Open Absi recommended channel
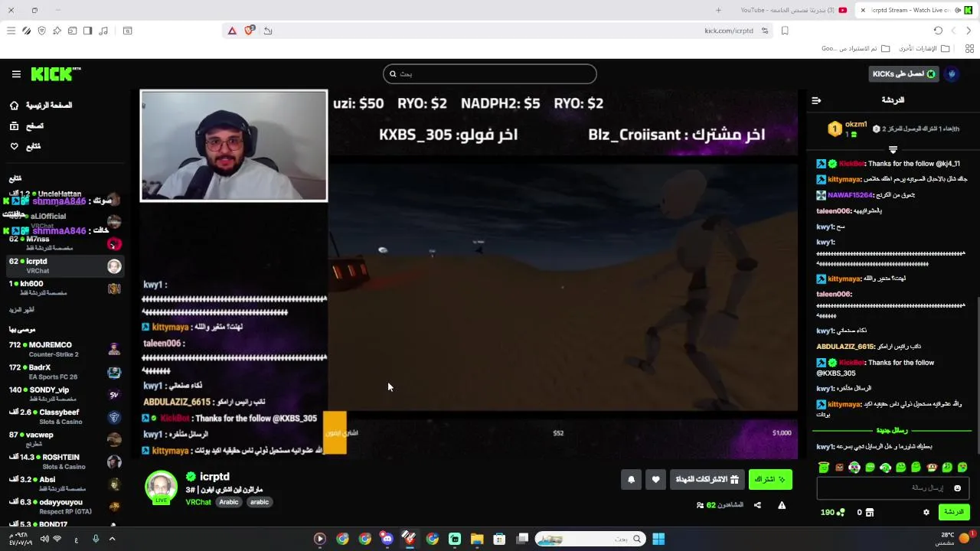This screenshot has width=980, height=551. pos(64,484)
